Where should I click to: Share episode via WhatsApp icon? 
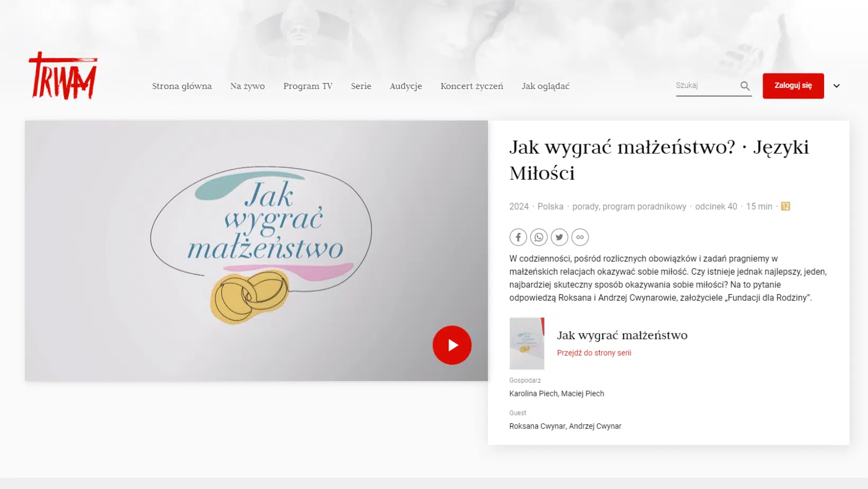pyautogui.click(x=539, y=237)
